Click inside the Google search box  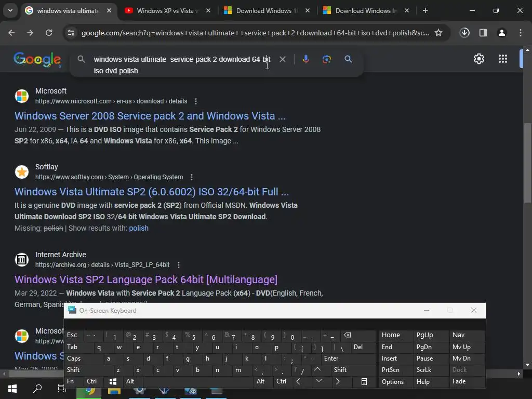[x=183, y=65]
